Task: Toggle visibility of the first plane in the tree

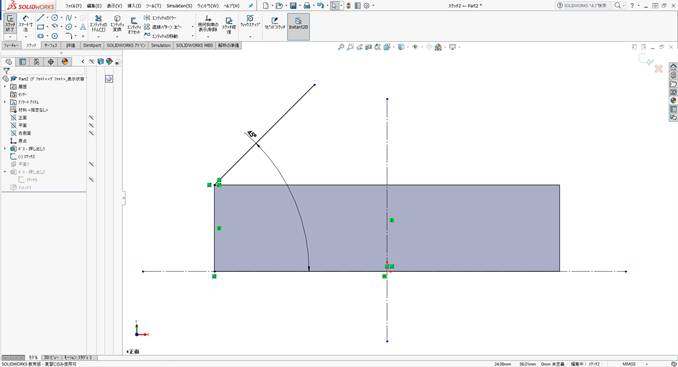Action: click(91, 118)
